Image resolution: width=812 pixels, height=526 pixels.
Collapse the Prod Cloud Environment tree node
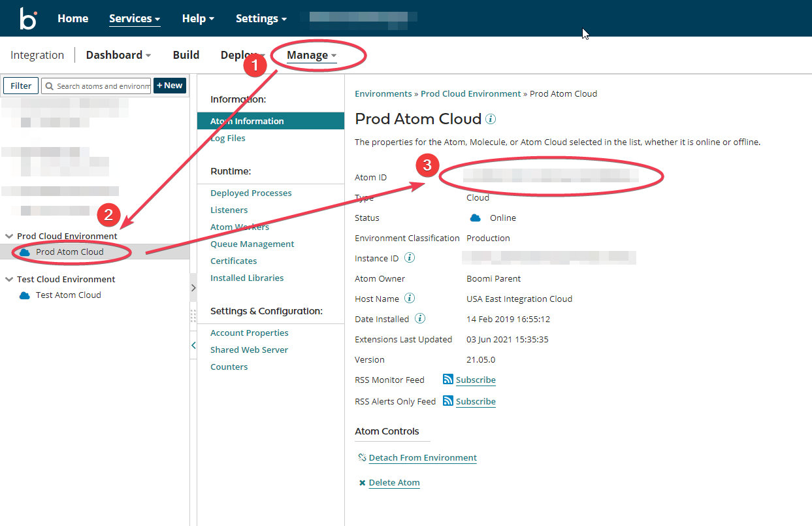click(9, 237)
